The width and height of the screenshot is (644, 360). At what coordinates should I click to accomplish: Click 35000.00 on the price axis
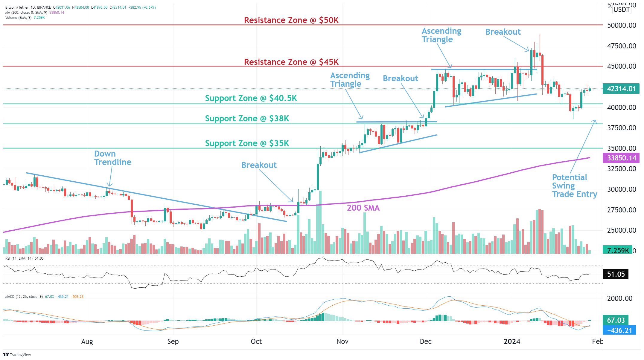point(622,148)
